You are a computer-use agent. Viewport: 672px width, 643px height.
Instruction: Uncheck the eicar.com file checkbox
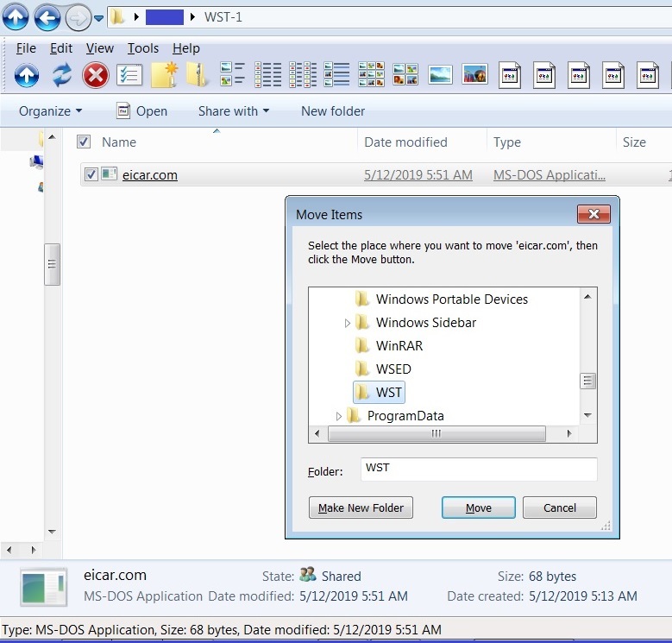pyautogui.click(x=91, y=174)
